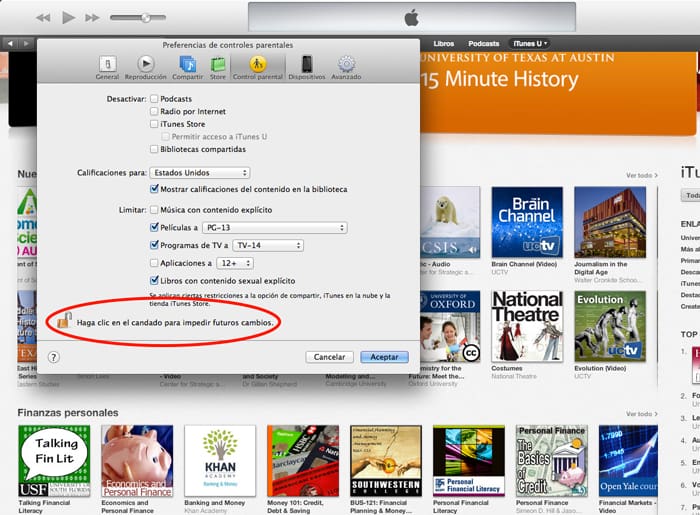Click the Evolution (Video) title text
This screenshot has width=700, height=515.
600,368
